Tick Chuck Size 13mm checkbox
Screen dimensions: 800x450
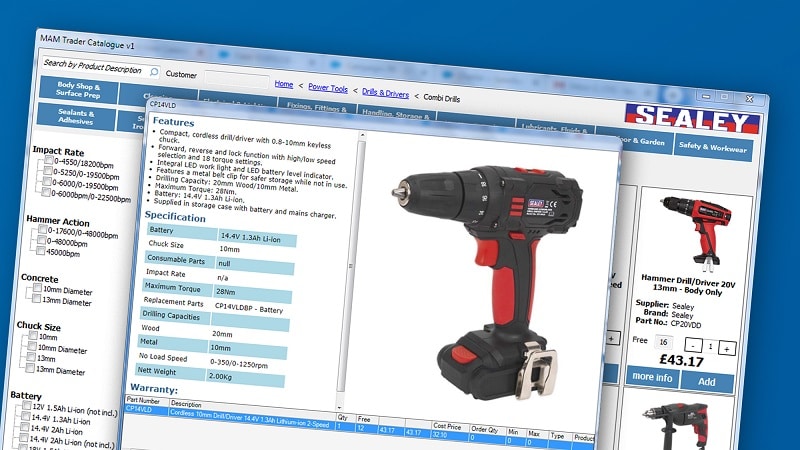click(31, 357)
